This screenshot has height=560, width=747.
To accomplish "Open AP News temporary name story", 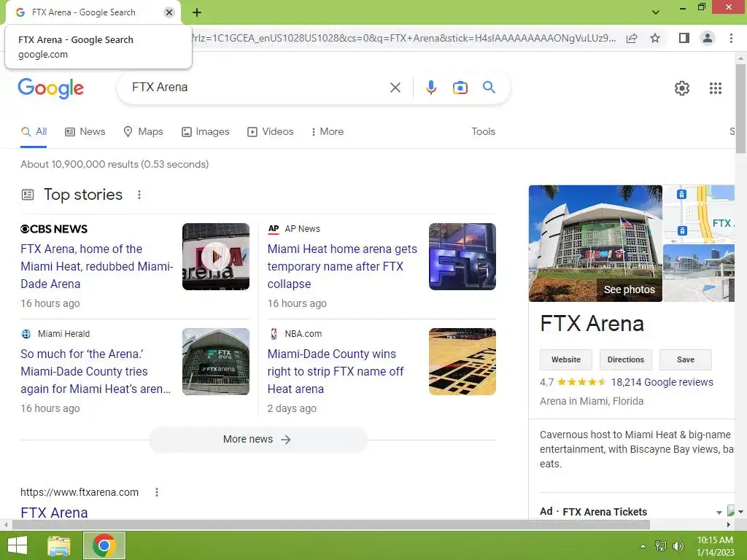I will pos(342,266).
